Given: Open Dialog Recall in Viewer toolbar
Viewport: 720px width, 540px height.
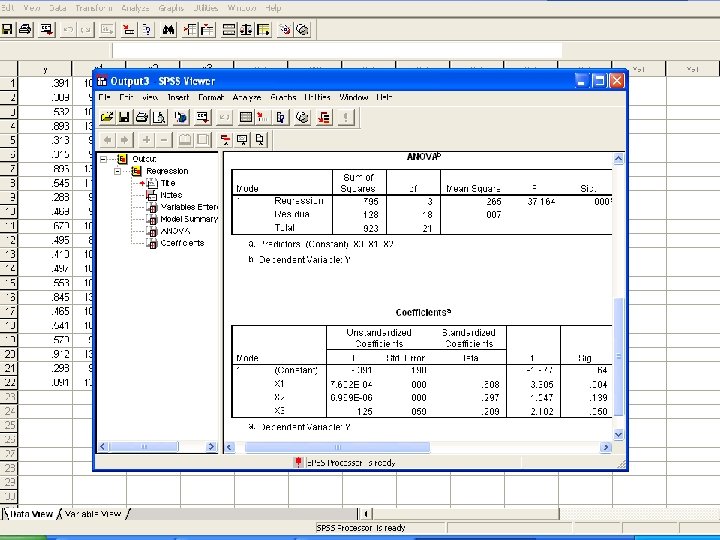Looking at the screenshot, I should click(202, 118).
